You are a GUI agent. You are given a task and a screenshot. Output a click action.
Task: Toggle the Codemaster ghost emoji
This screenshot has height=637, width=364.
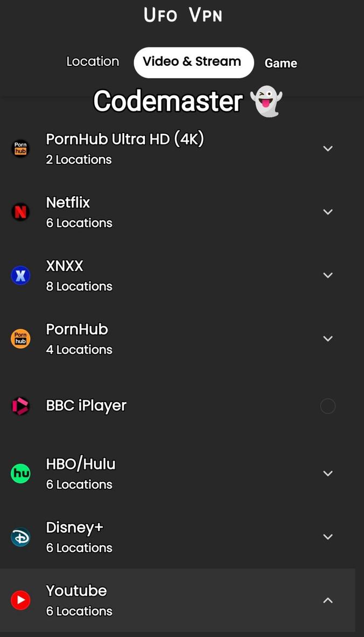266,101
